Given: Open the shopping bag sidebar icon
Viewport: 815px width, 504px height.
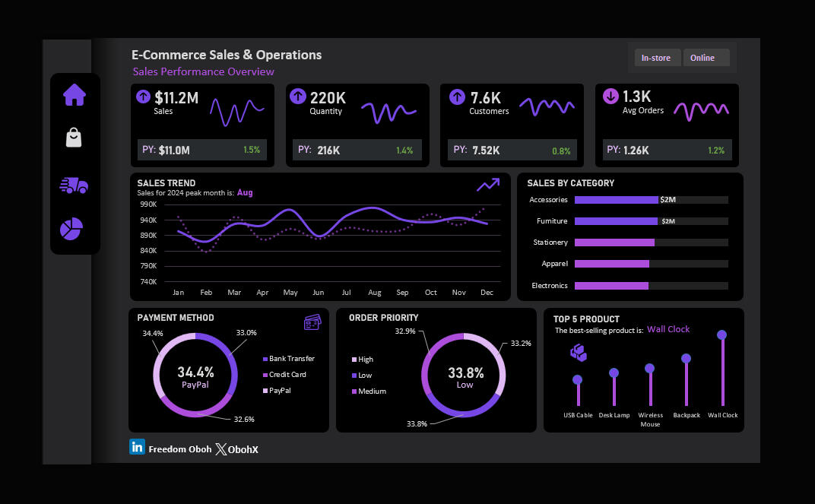Looking at the screenshot, I should pos(74,138).
